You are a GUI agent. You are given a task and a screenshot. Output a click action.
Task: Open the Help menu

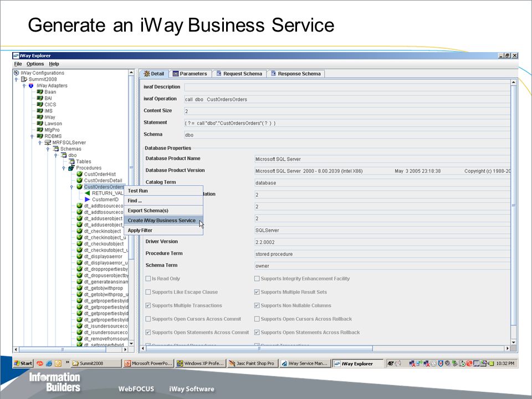pyautogui.click(x=54, y=64)
